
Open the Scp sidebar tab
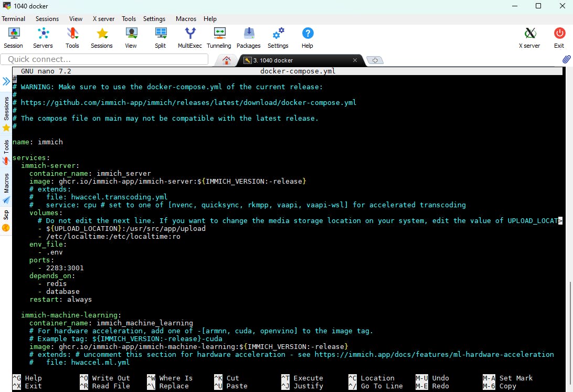pyautogui.click(x=6, y=221)
